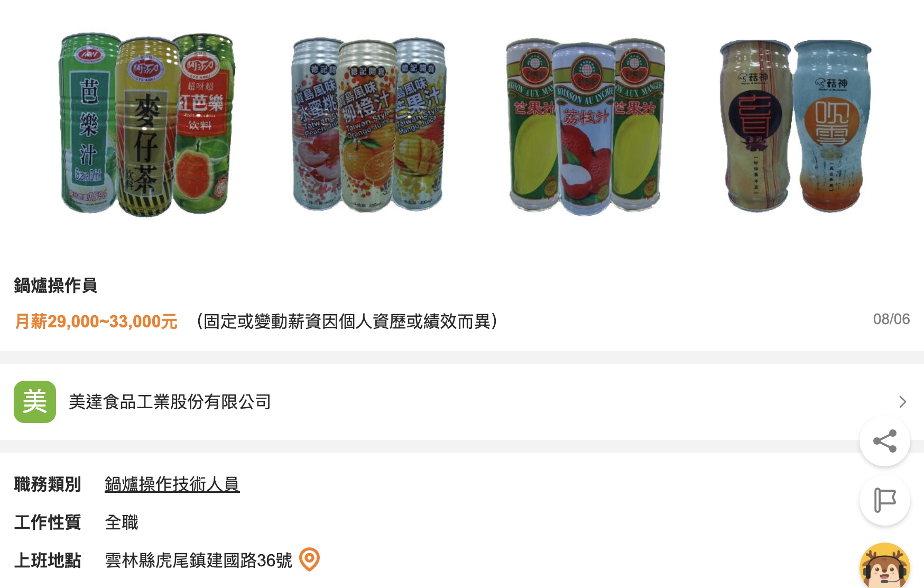Tap the share icon button
Screen dimensions: 924x588
click(x=884, y=441)
